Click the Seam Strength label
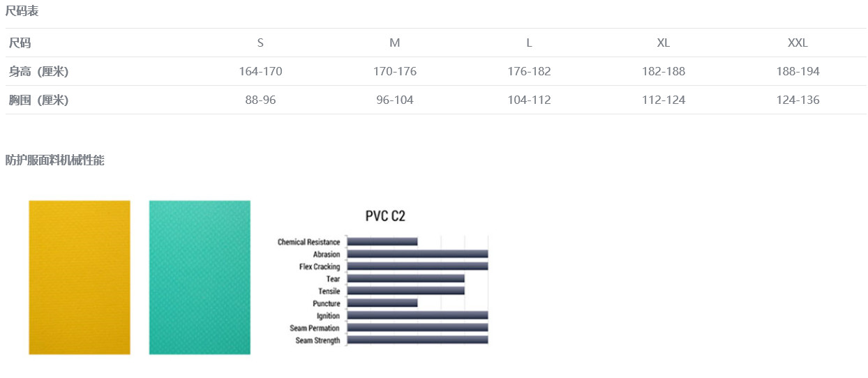 pos(317,341)
